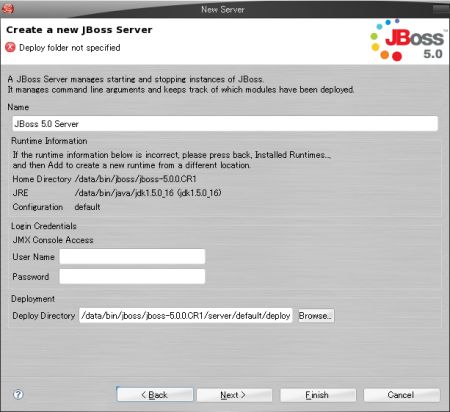Click the 'Deploy folder not specified' message
The height and width of the screenshot is (412, 450).
[70, 48]
